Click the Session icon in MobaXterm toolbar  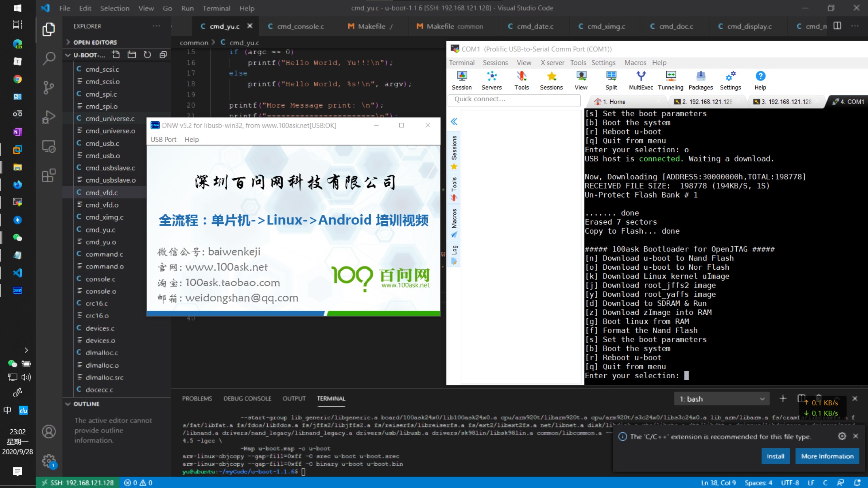point(462,80)
